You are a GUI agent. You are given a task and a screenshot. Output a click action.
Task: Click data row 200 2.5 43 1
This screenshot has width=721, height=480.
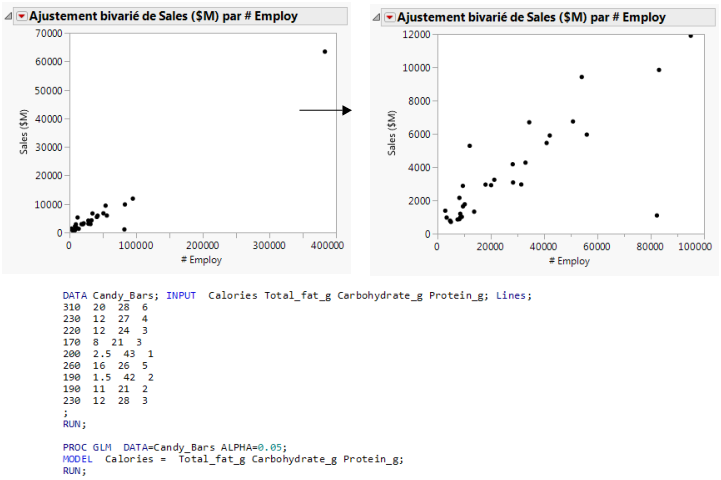pos(108,354)
